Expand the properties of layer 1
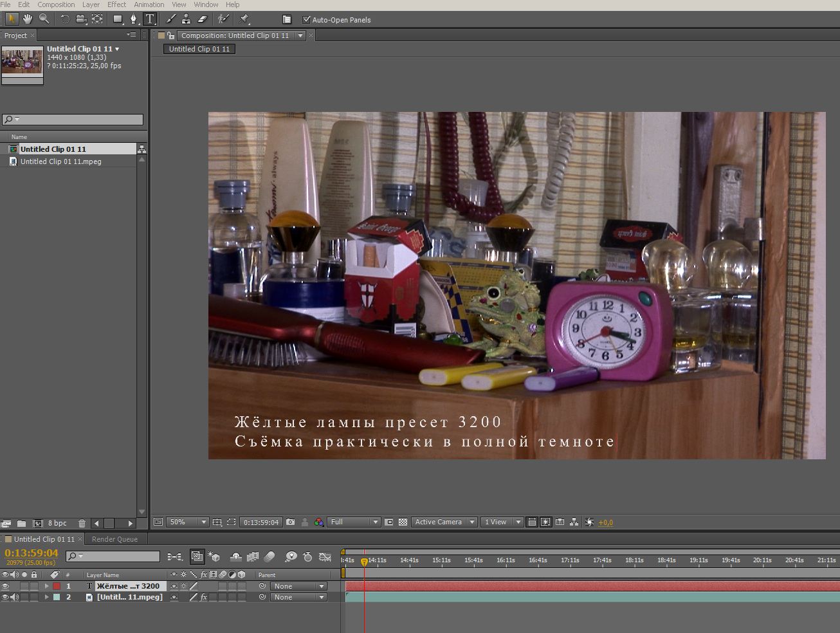 [x=46, y=586]
